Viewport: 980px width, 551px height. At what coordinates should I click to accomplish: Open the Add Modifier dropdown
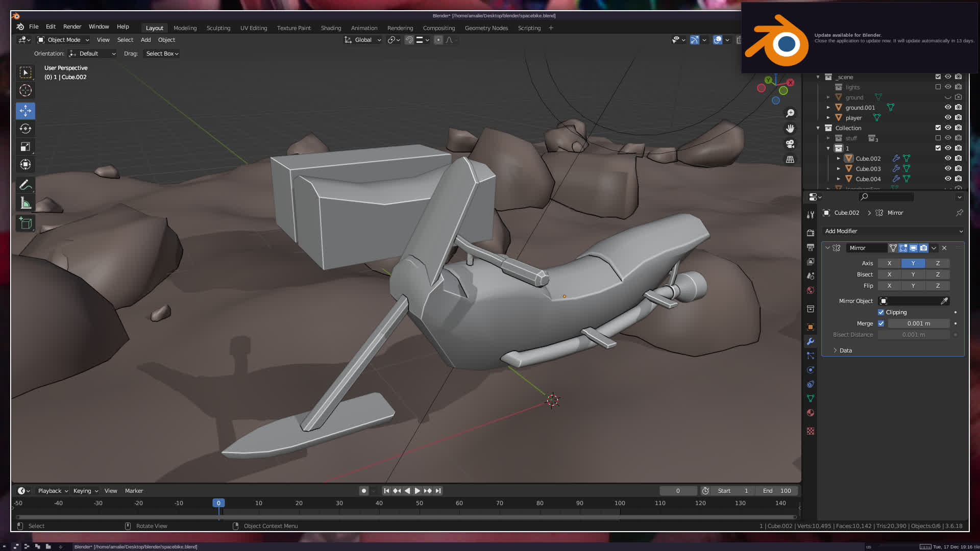(x=893, y=231)
